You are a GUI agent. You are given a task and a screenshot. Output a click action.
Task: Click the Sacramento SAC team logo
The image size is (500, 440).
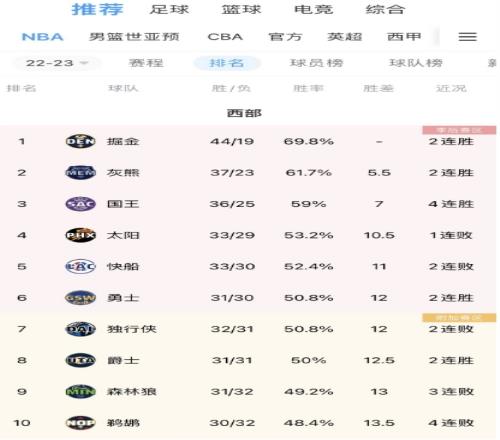coord(80,204)
